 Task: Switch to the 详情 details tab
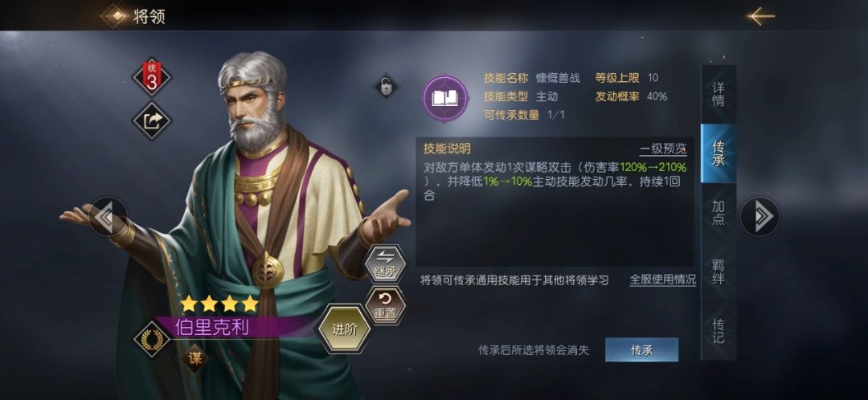(718, 95)
